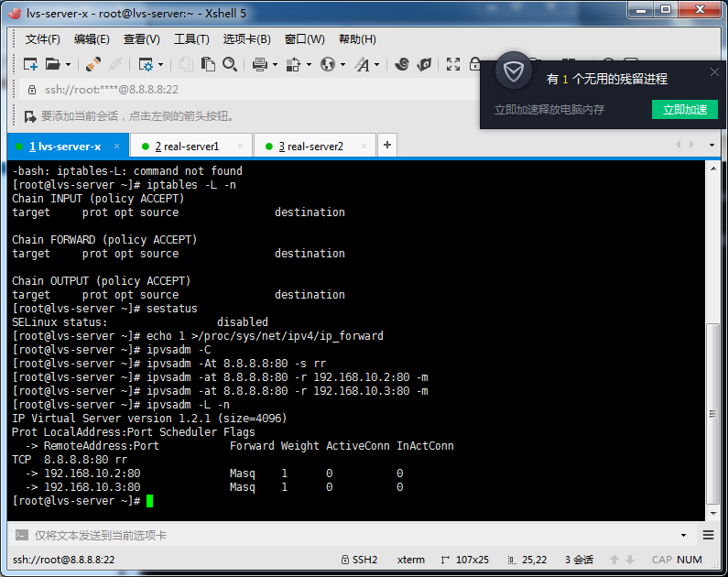Open the 工具(T) menu

pyautogui.click(x=191, y=39)
